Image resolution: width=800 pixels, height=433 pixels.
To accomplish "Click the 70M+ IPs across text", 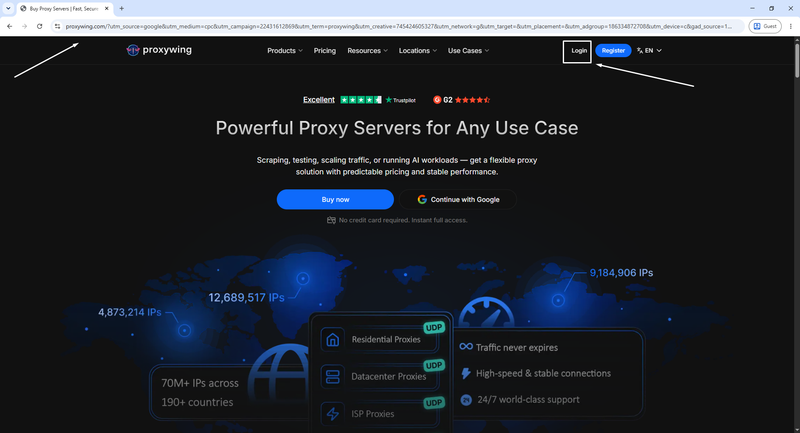I will click(x=200, y=383).
